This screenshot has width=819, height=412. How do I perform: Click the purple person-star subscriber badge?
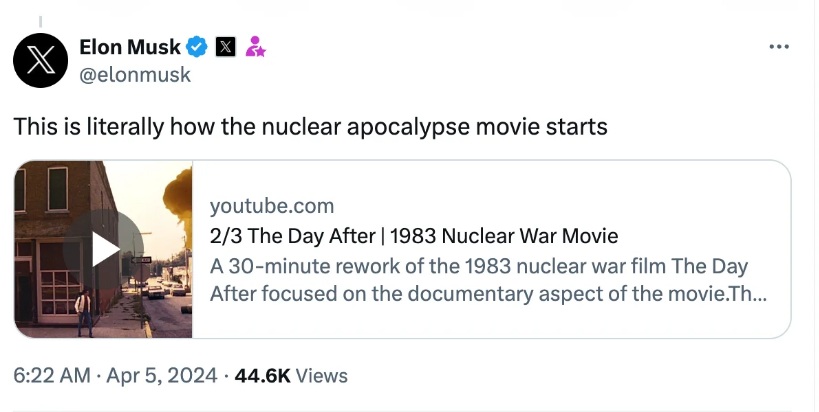click(x=254, y=46)
